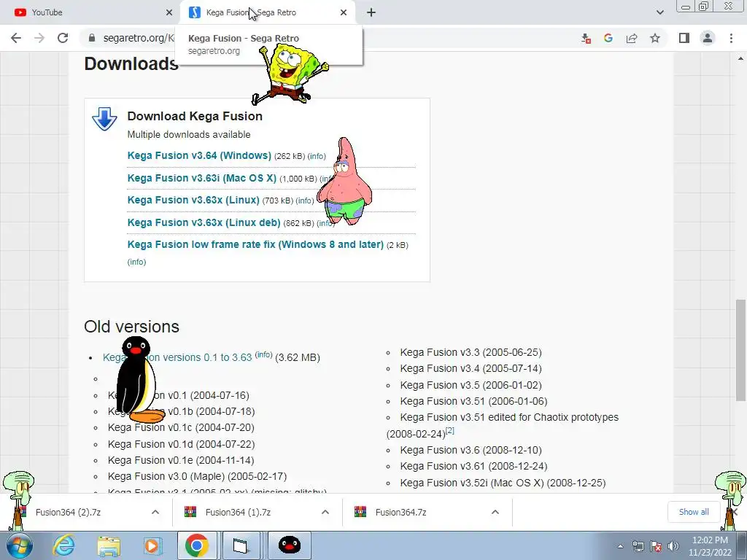The width and height of the screenshot is (747, 560).
Task: Bookmark this page with star icon
Action: tap(655, 38)
